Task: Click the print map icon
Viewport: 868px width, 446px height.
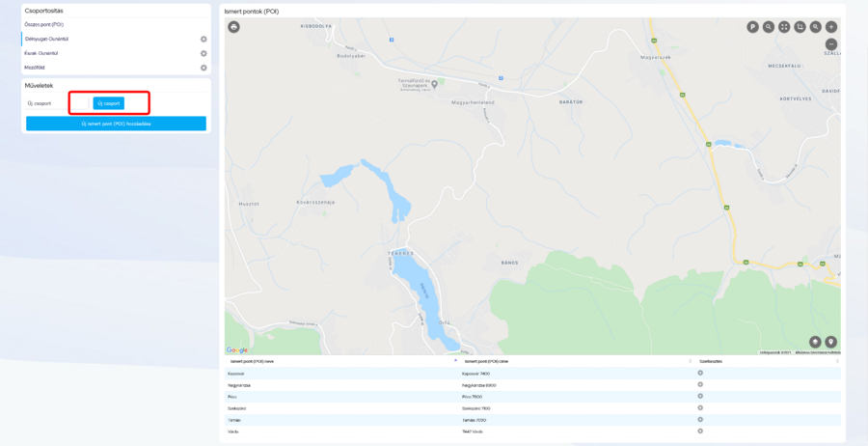Action: [x=233, y=27]
